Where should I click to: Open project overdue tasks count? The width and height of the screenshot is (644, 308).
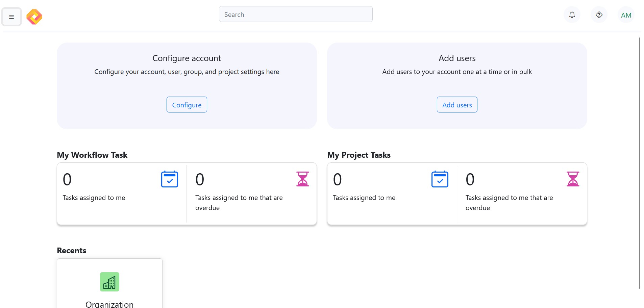tap(470, 179)
